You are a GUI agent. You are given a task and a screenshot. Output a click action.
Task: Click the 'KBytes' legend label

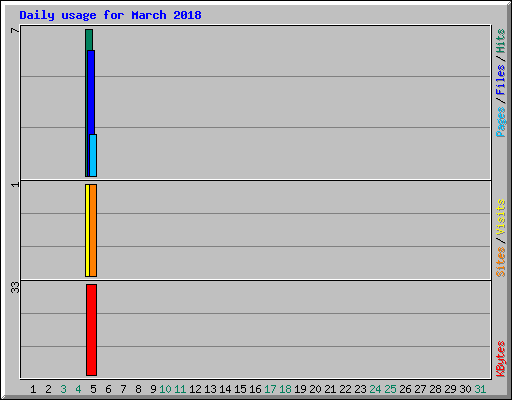pos(500,359)
